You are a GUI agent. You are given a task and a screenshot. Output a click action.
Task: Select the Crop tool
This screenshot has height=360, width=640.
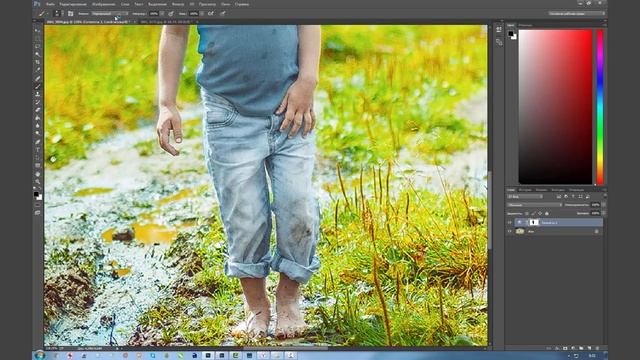click(x=38, y=62)
